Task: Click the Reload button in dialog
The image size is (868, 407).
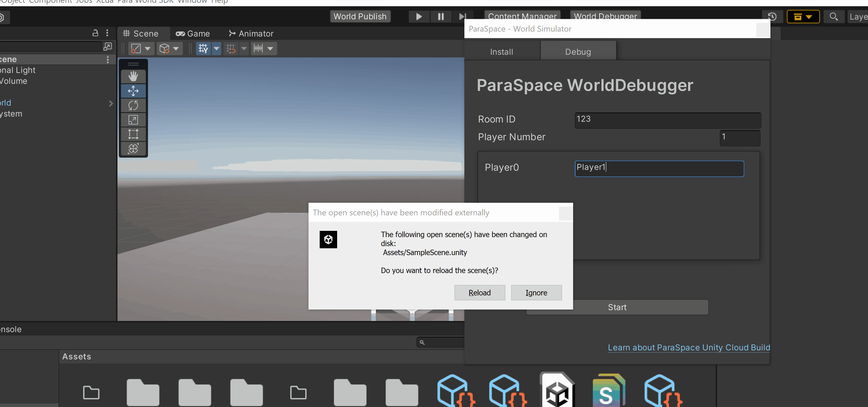Action: [479, 293]
